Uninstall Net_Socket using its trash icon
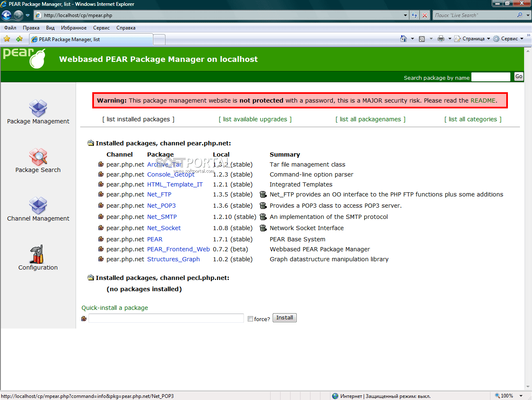 pyautogui.click(x=263, y=228)
